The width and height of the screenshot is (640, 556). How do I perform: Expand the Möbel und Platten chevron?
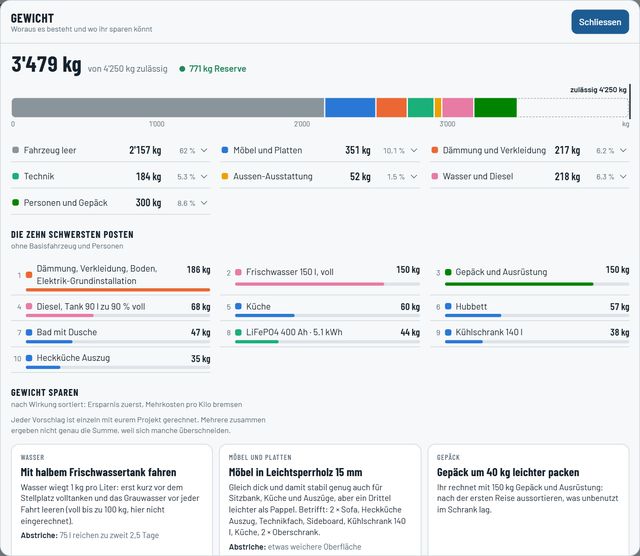[414, 150]
